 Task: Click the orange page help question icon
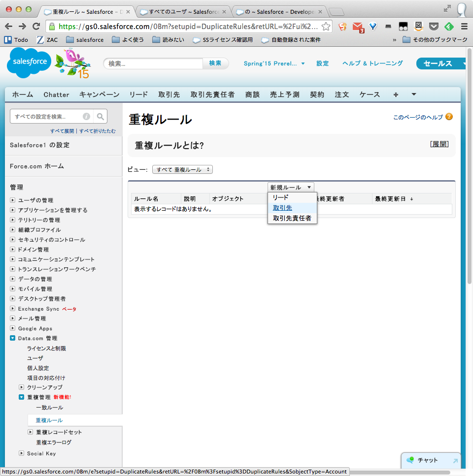pos(449,117)
